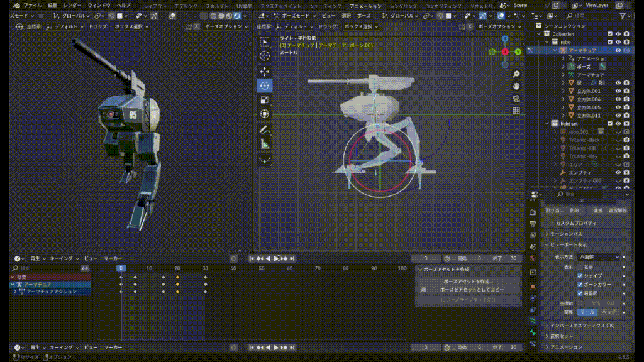Select the Cursor tool in the viewport toolbar
The image size is (644, 362).
(265, 56)
